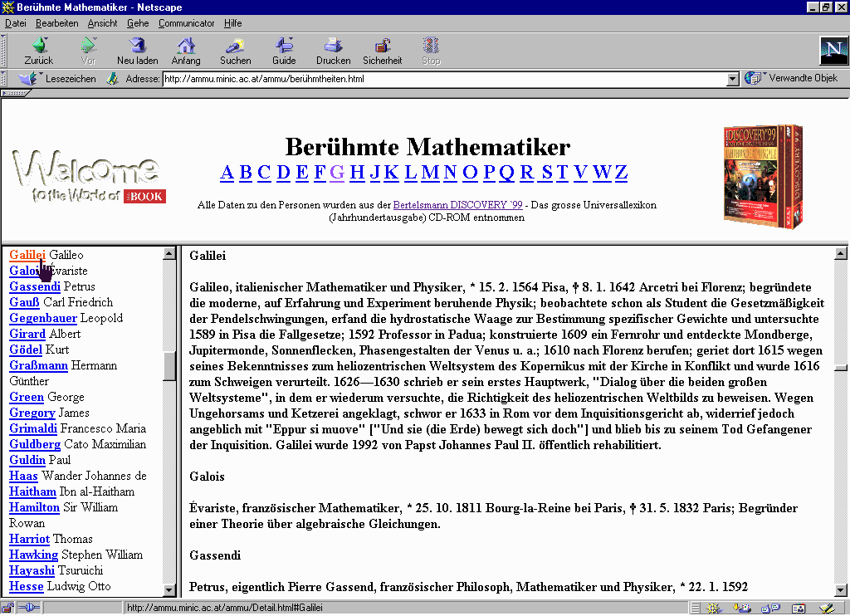Open mail inbox icon in status bar
Screen dimensions: 850x616
point(742,609)
